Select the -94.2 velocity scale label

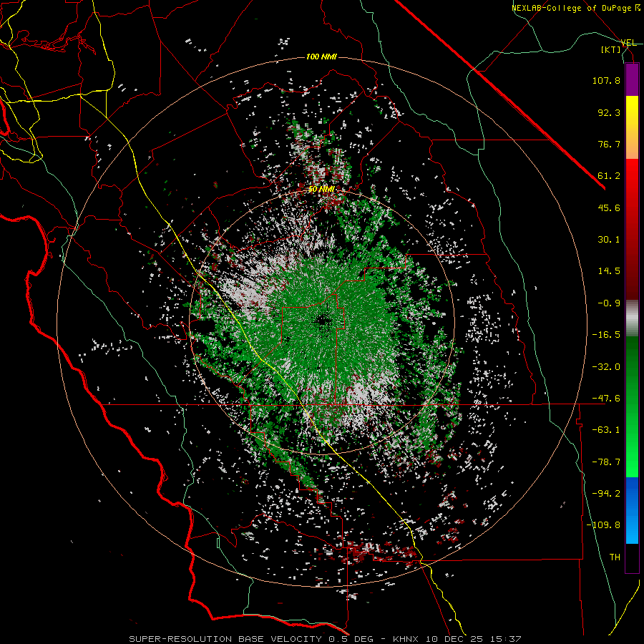point(606,494)
